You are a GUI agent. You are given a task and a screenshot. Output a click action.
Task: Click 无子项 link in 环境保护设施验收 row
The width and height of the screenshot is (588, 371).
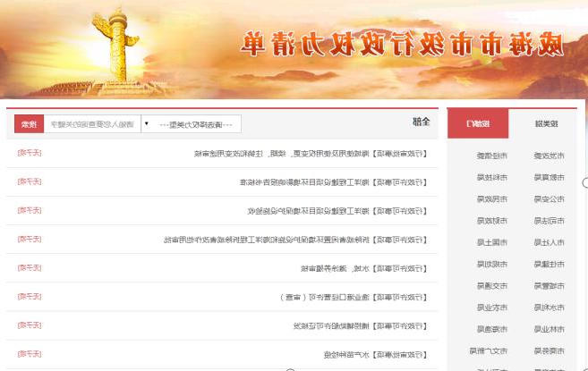click(30, 210)
